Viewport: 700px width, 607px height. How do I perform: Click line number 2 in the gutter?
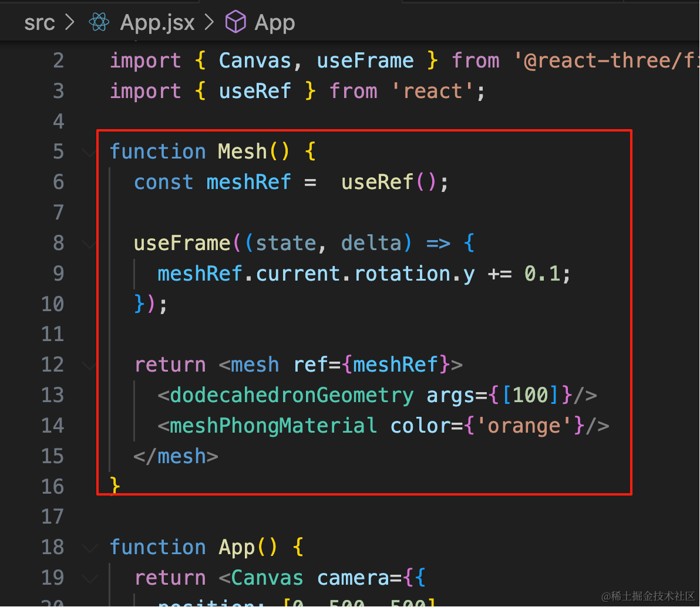pos(59,60)
